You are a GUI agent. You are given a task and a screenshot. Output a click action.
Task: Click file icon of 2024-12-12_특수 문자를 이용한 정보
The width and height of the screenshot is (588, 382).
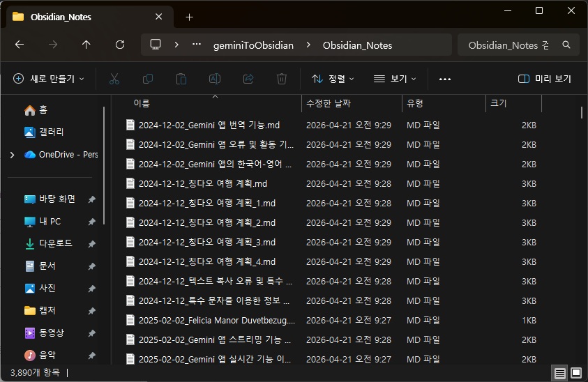pyautogui.click(x=130, y=300)
